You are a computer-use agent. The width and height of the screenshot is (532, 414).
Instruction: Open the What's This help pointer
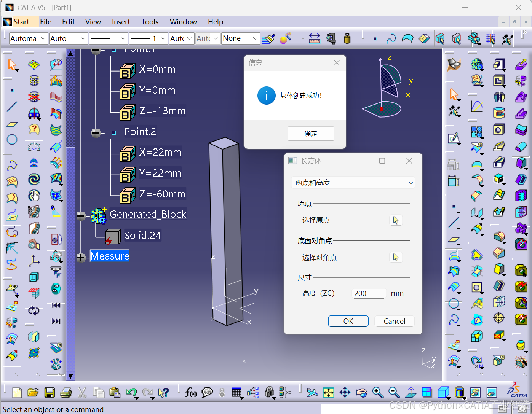coord(163,392)
